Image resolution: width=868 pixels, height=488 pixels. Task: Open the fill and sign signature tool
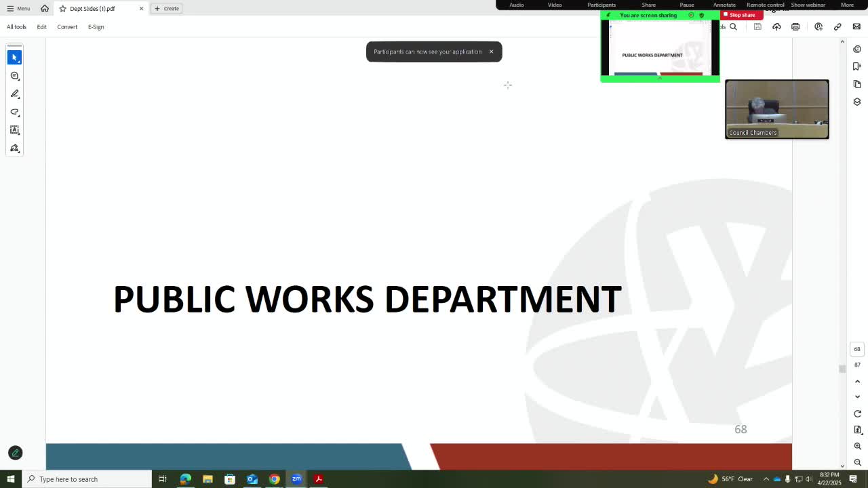coord(15,148)
